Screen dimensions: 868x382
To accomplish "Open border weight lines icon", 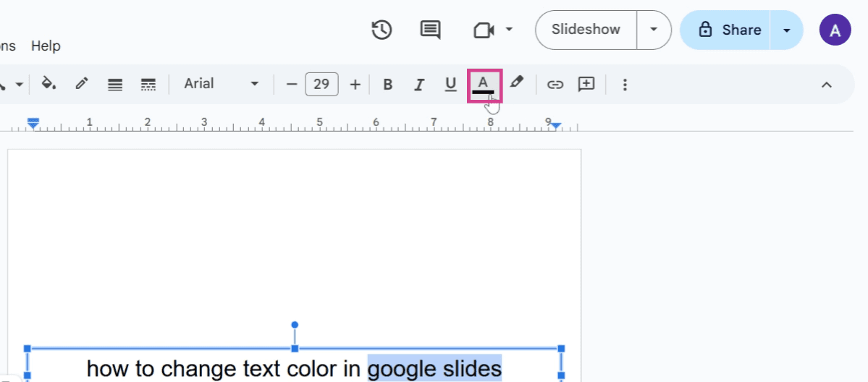I will pos(114,85).
